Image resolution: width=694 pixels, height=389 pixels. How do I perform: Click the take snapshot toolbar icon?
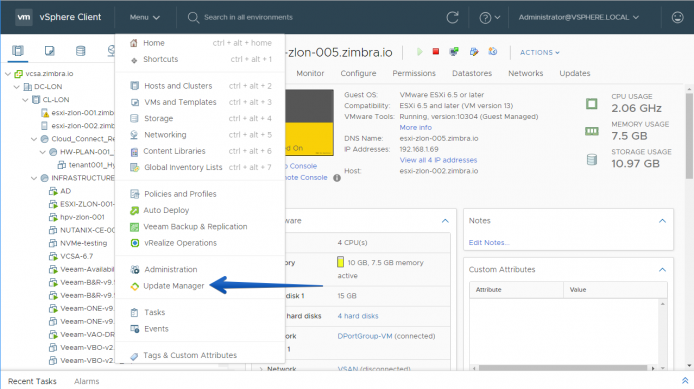pyautogui.click(x=493, y=52)
